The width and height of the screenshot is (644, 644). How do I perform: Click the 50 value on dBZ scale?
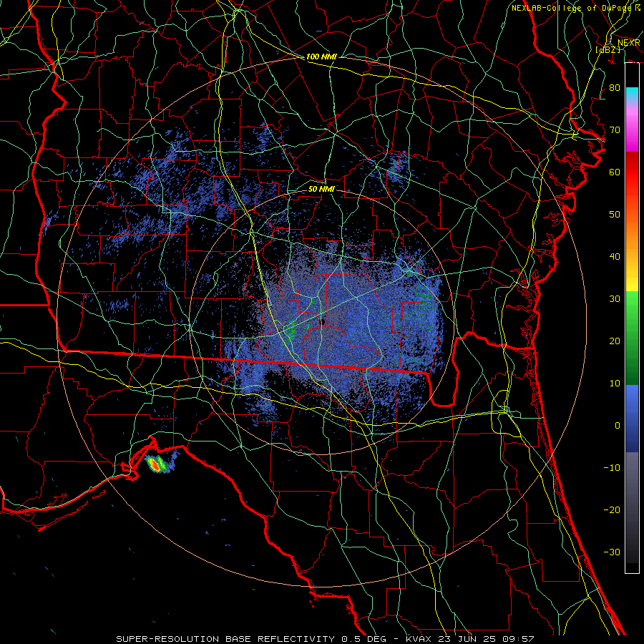coord(615,215)
